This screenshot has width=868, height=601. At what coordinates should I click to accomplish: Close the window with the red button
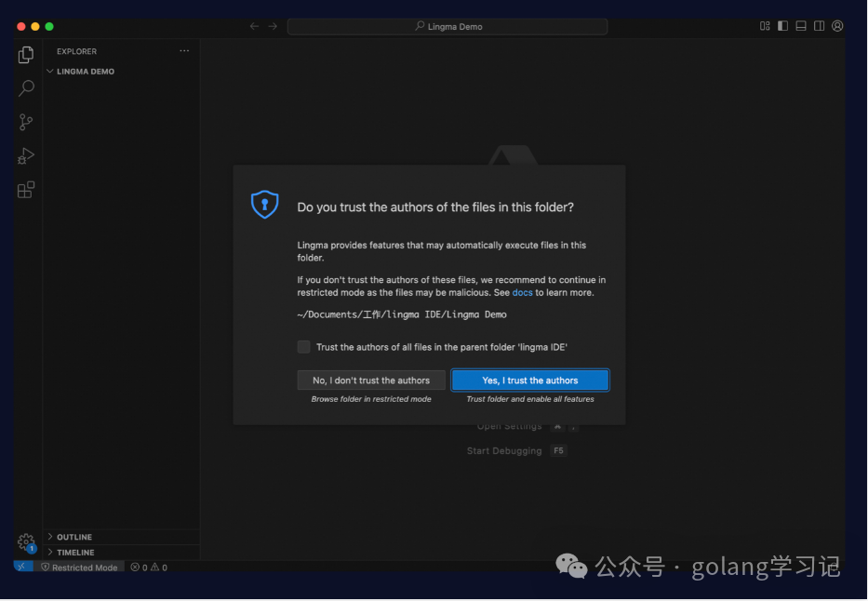[x=21, y=27]
